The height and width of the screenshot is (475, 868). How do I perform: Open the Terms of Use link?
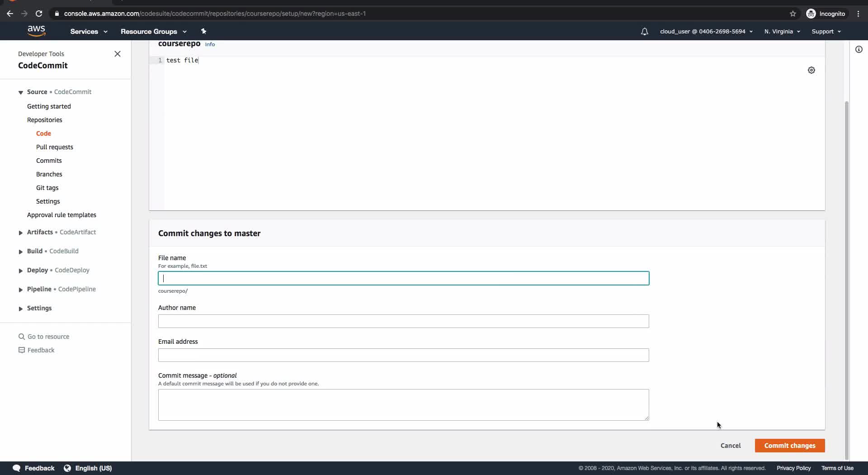[x=837, y=468]
